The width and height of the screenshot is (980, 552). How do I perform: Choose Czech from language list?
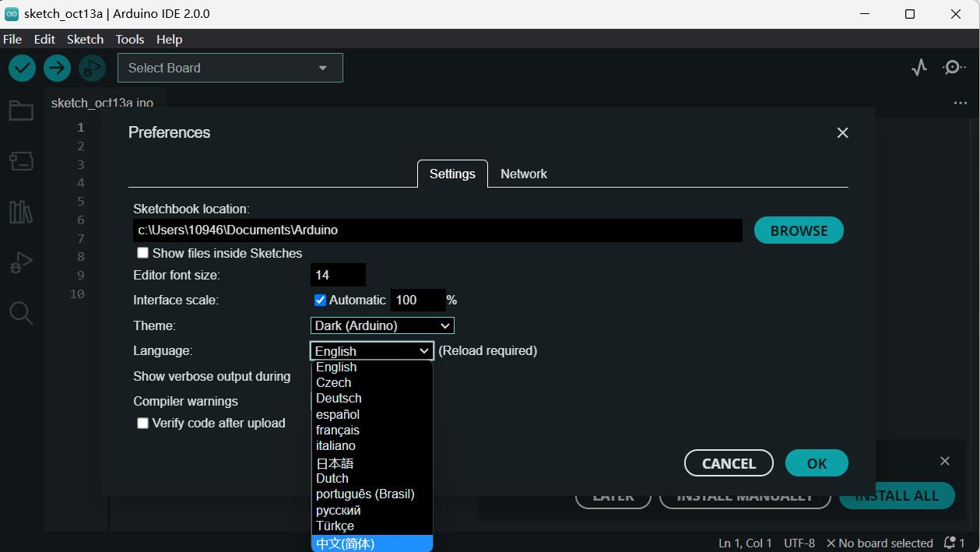tap(372, 382)
